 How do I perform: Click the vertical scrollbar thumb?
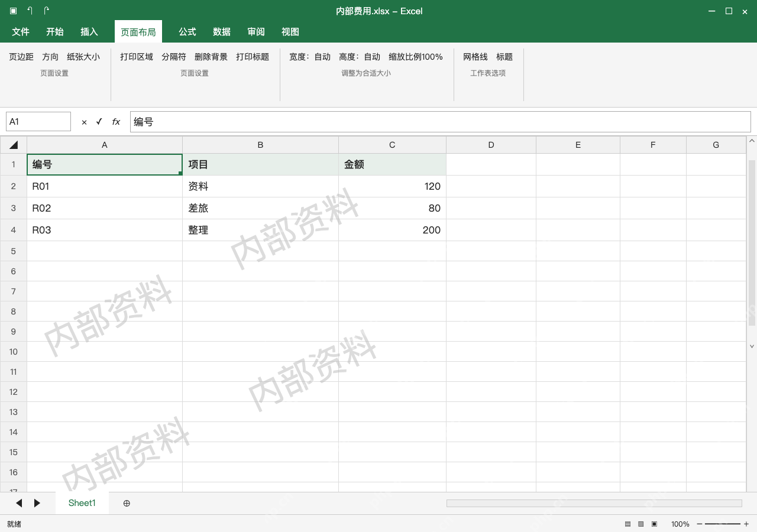(x=752, y=243)
